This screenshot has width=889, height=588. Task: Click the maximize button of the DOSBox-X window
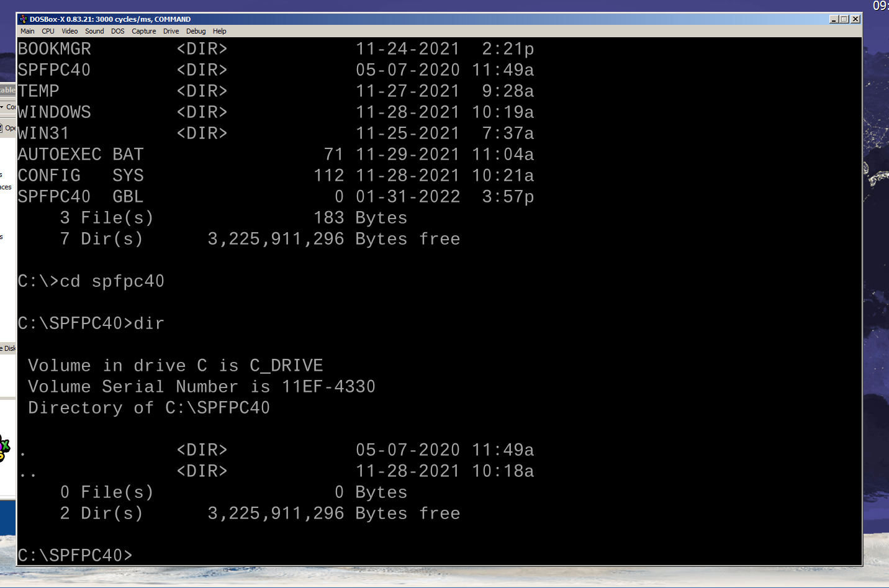[844, 19]
